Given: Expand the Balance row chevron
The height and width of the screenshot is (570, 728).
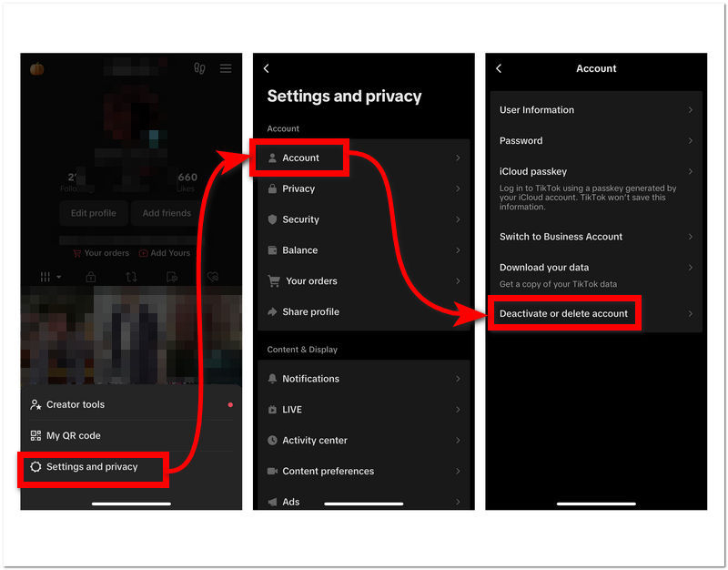Looking at the screenshot, I should pyautogui.click(x=458, y=250).
